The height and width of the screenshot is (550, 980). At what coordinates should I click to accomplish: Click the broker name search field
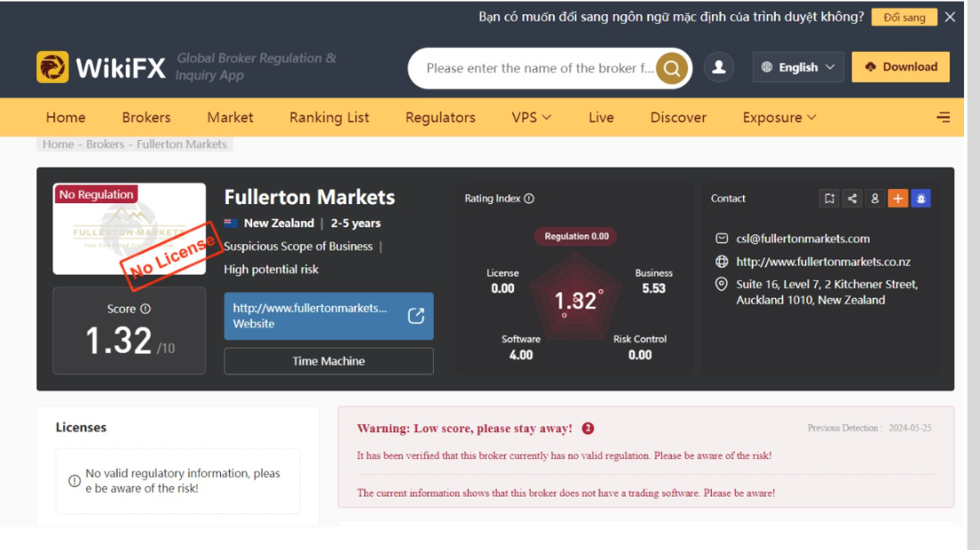click(x=539, y=68)
